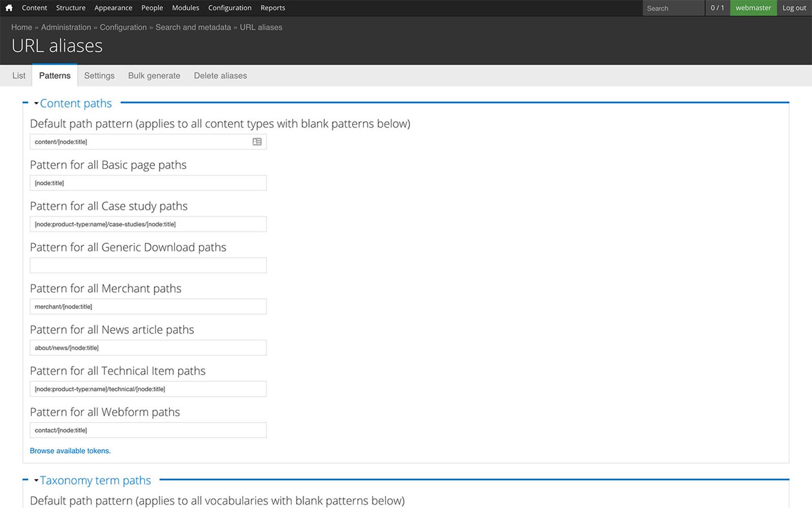The image size is (812, 508).
Task: Open the Bulk generate tab
Action: [154, 76]
